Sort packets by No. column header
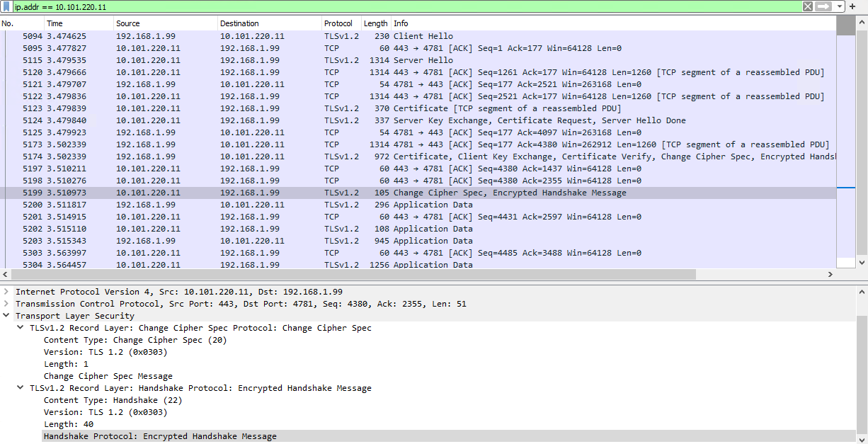Image resolution: width=868 pixels, height=444 pixels. pyautogui.click(x=22, y=23)
